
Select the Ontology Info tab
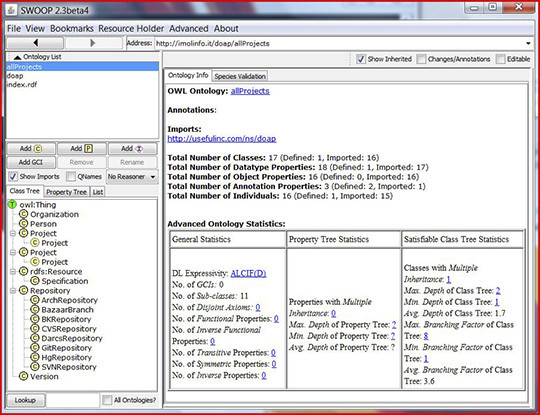point(188,75)
